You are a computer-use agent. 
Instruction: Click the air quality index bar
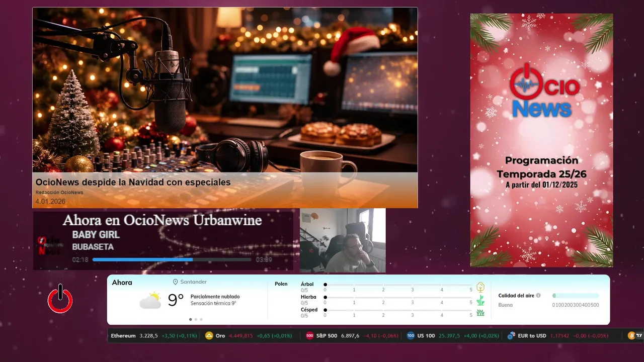(576, 296)
